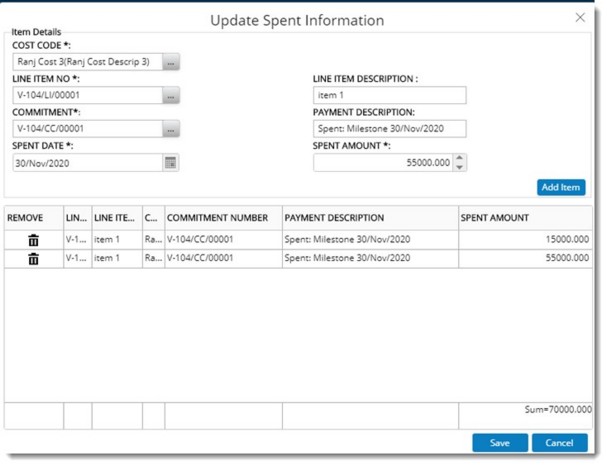The height and width of the screenshot is (466, 607).
Task: Open Cost Code lookup ellipsis button
Action: 171,62
